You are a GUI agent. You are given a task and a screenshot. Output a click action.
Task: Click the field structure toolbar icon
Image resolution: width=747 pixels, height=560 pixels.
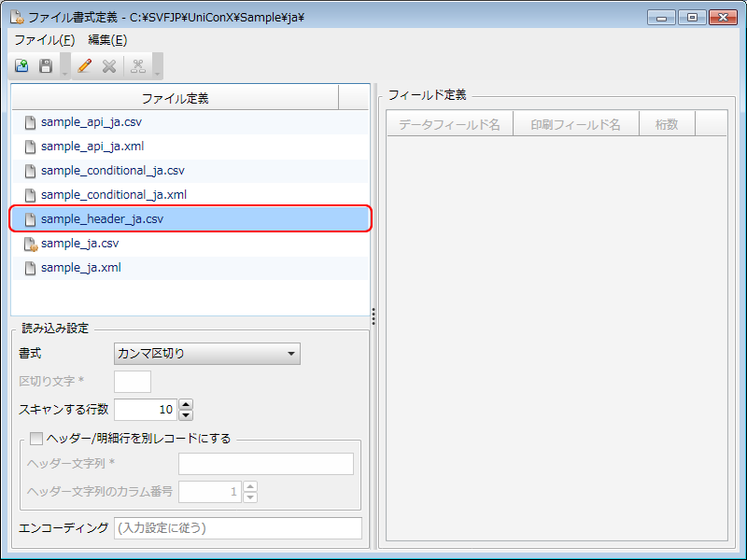pos(138,66)
